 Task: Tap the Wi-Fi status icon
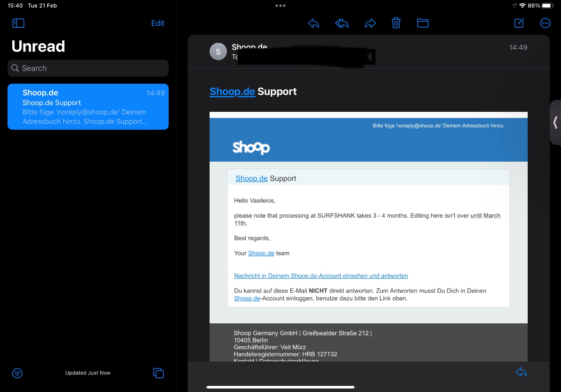(x=522, y=6)
